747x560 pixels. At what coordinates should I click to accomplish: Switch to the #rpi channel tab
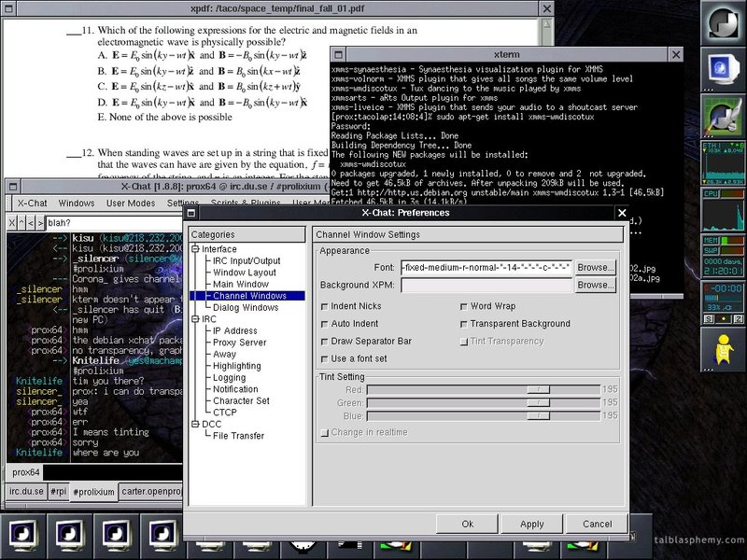point(58,491)
